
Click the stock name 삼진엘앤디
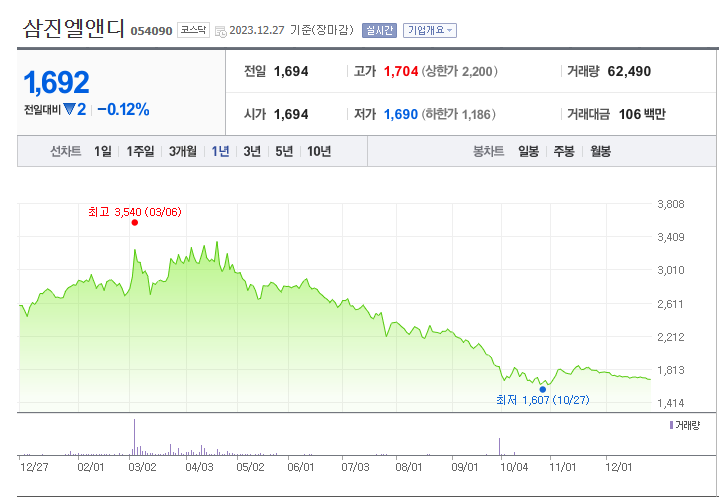(73, 28)
